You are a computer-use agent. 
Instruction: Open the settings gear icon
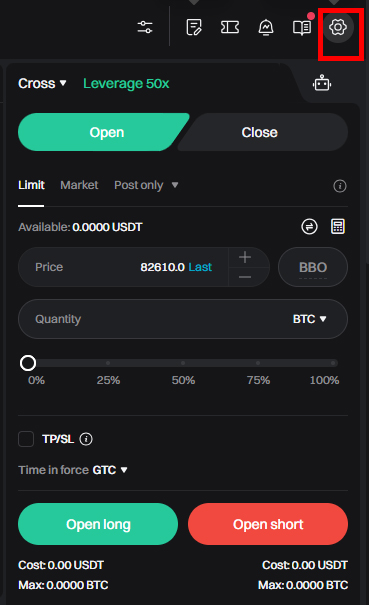[338, 27]
